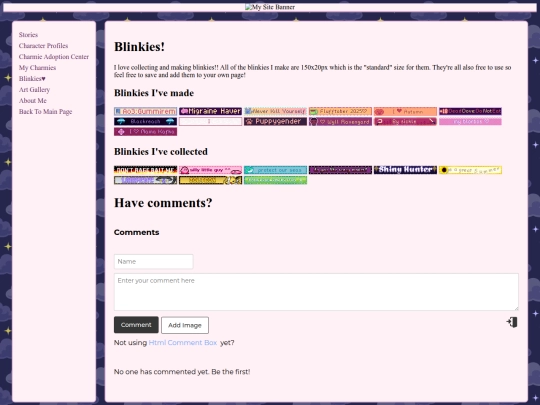The image size is (540, 405).
Task: Open the Fluffteber 2025 blinkie
Action: (x=340, y=111)
